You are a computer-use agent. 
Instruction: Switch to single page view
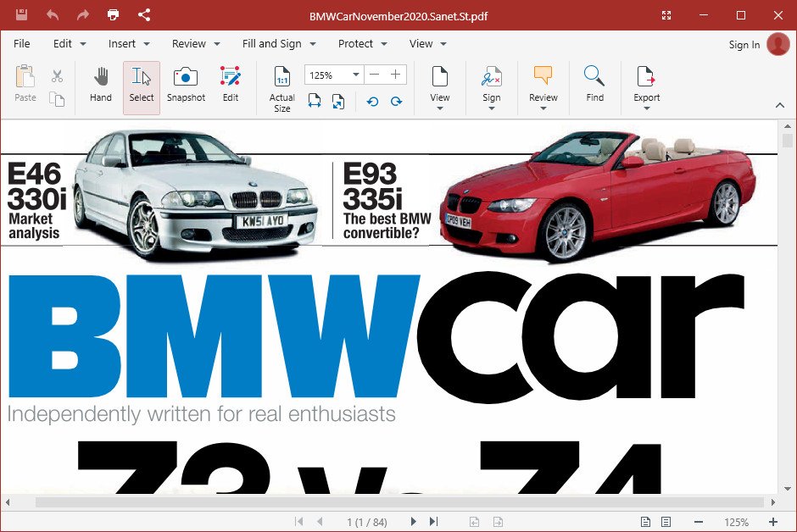coord(645,522)
